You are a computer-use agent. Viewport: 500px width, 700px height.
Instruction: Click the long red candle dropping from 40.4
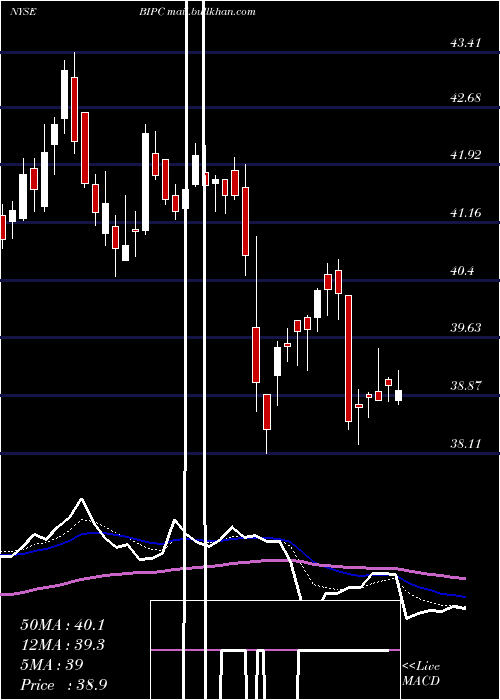coord(348,358)
